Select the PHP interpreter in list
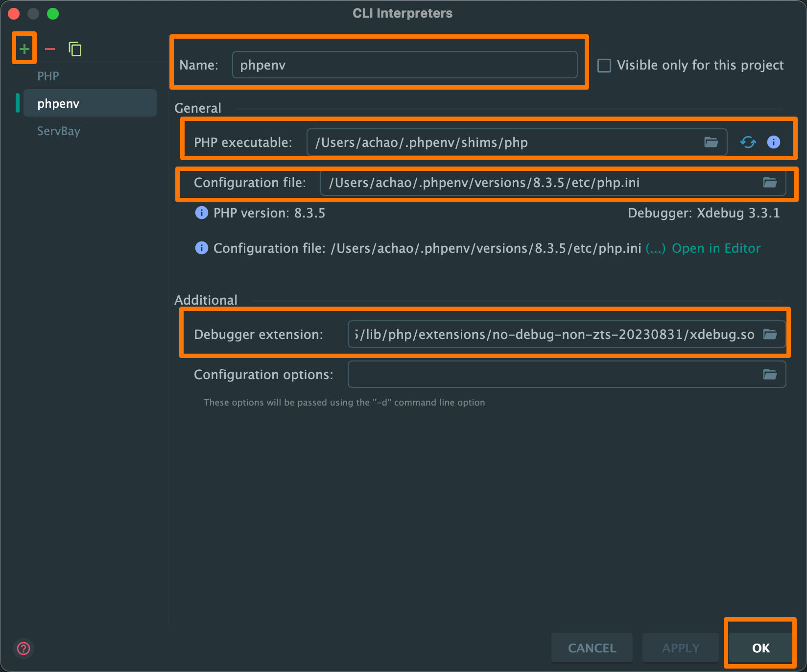The image size is (807, 672). point(48,76)
